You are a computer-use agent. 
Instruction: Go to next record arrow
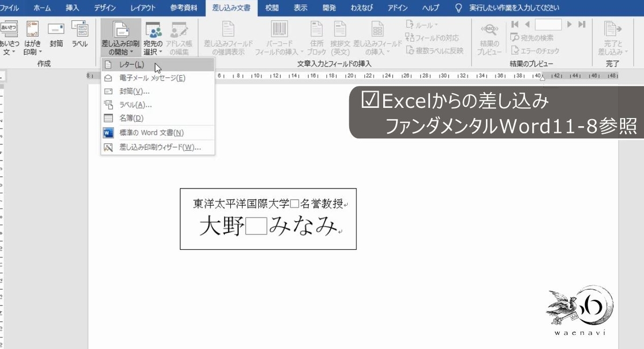pos(569,25)
